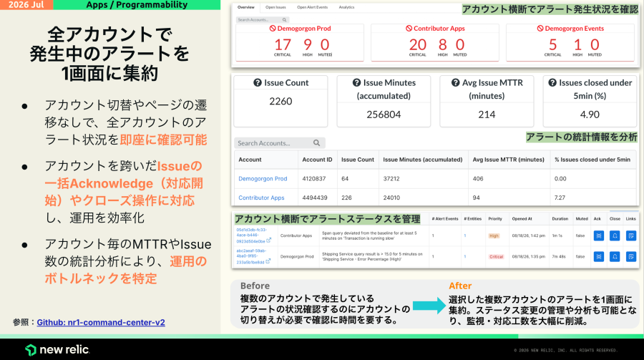Select the 5 critical count for Demogorgon Events
The height and width of the screenshot is (360, 644).
point(553,44)
